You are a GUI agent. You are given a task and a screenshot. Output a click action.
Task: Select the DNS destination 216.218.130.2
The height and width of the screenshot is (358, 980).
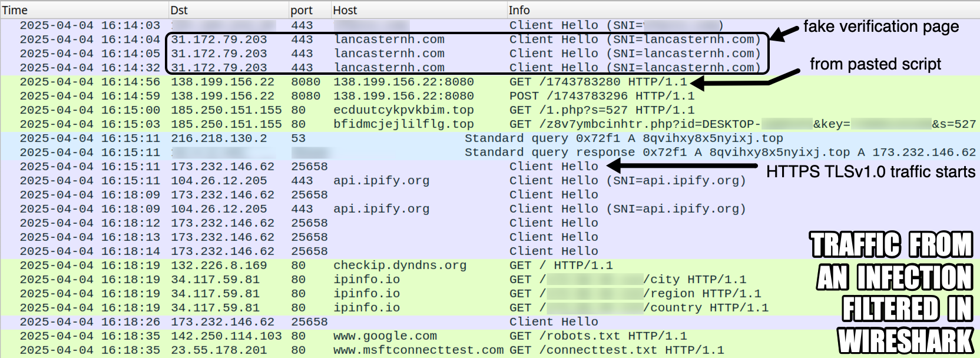[219, 138]
